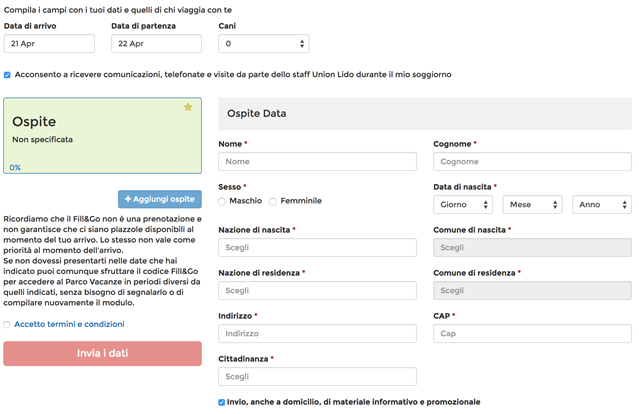Open the Mese birth month dropdown
The width and height of the screenshot is (639, 414).
(532, 204)
